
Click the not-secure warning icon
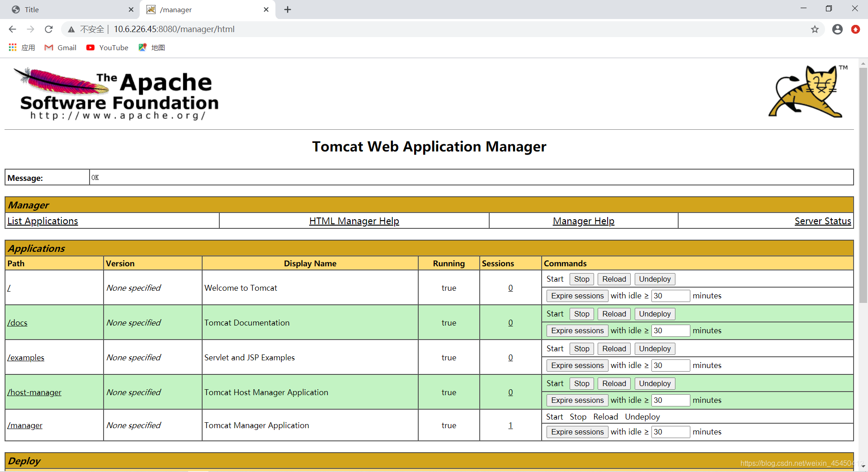(x=71, y=29)
